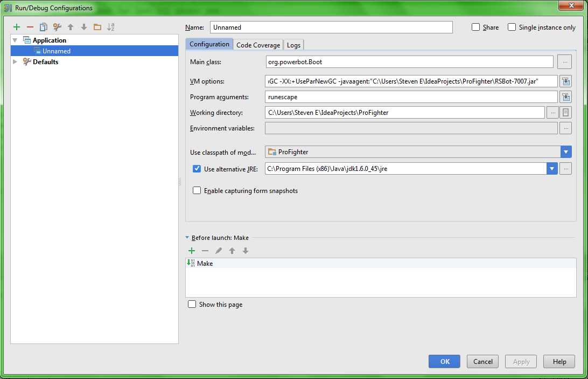The width and height of the screenshot is (588, 379).
Task: Click the Working directory field
Action: 404,112
